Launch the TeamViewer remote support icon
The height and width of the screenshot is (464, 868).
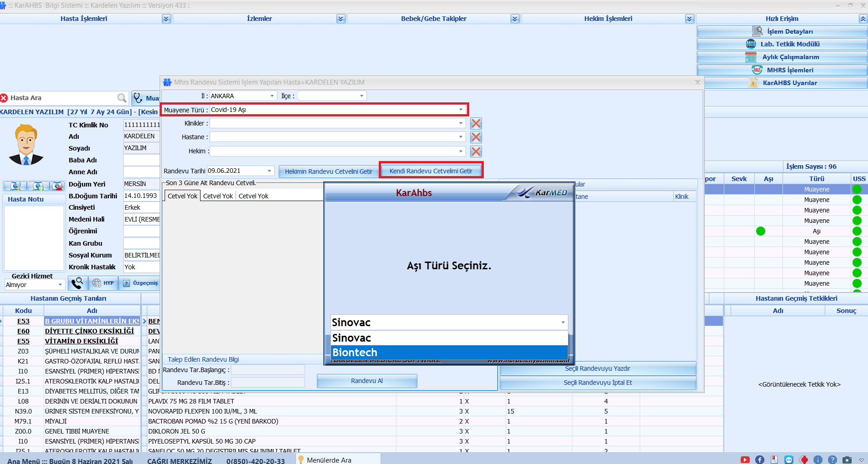click(x=789, y=459)
